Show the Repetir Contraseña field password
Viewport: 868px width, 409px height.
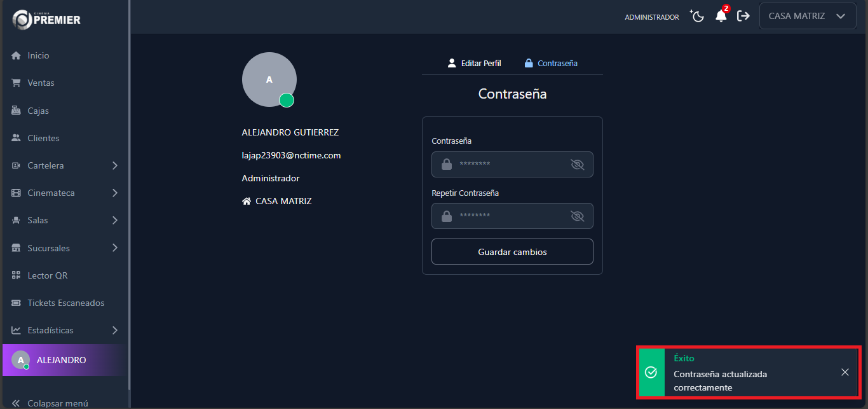coord(577,216)
